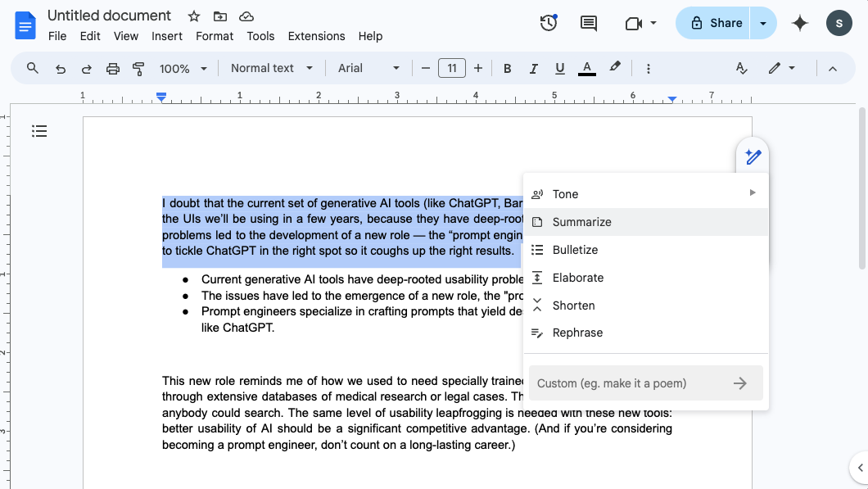Image resolution: width=868 pixels, height=489 pixels.
Task: Toggle bold formatting
Action: click(x=508, y=68)
